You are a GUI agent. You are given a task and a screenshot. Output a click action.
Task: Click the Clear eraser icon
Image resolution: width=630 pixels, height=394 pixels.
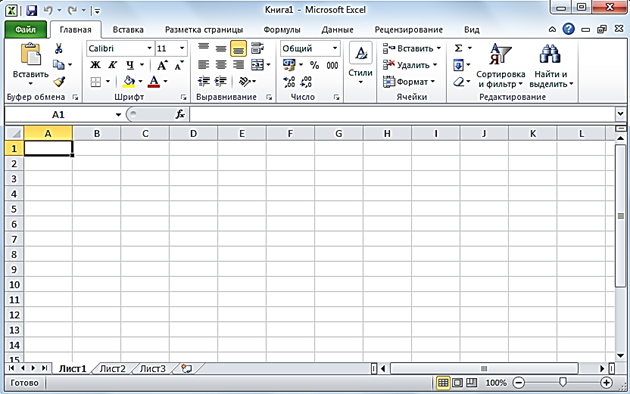pos(459,82)
